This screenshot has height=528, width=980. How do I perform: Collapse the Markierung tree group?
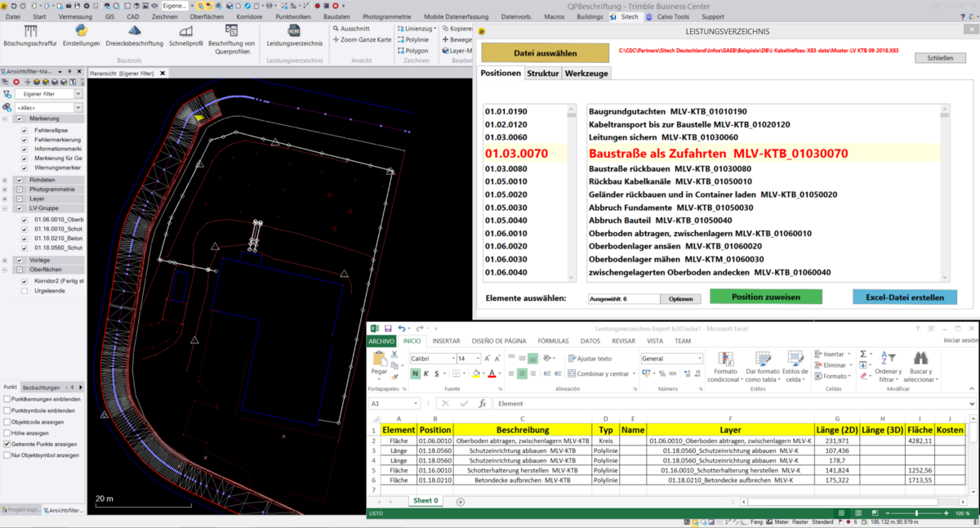[6, 119]
